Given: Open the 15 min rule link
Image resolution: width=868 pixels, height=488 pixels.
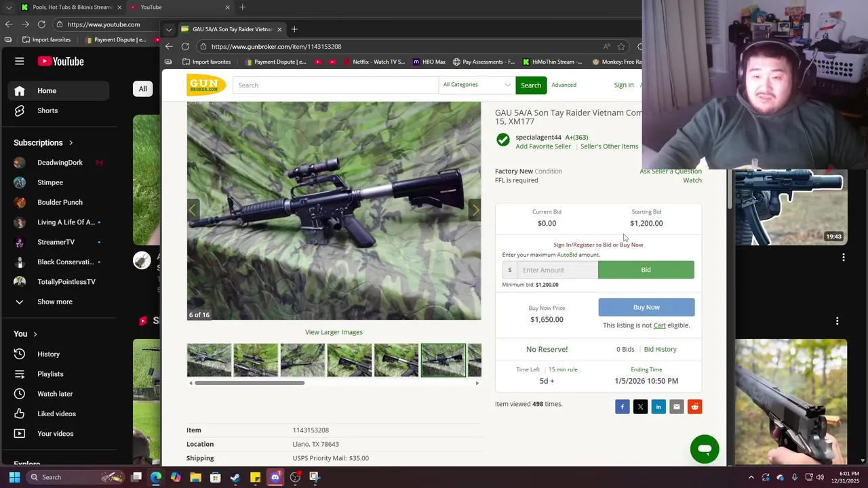Looking at the screenshot, I should [563, 369].
